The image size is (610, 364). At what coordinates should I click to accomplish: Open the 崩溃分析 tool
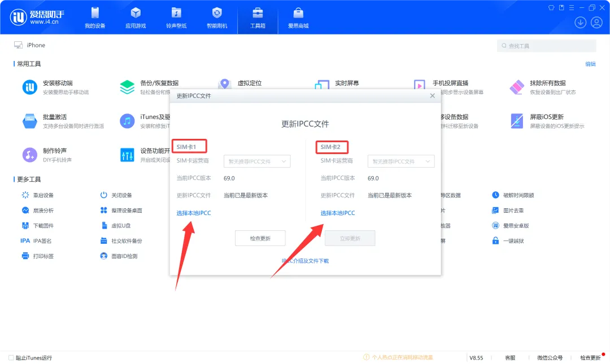click(38, 210)
